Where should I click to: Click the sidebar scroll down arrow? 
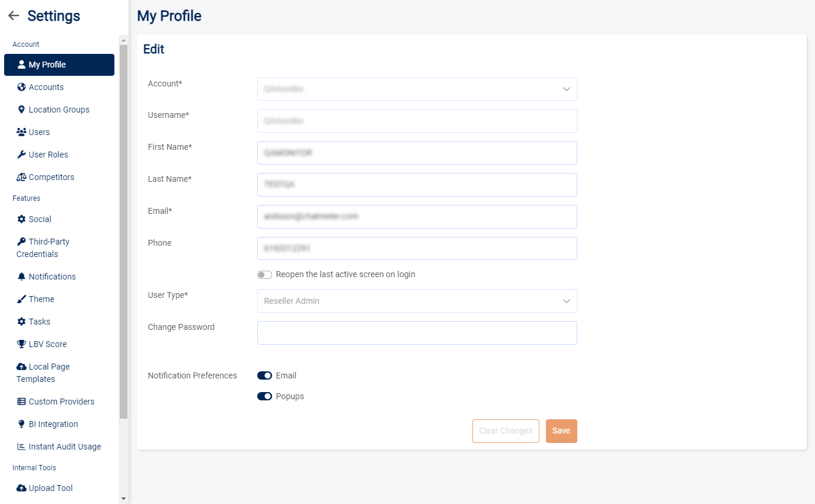[123, 499]
